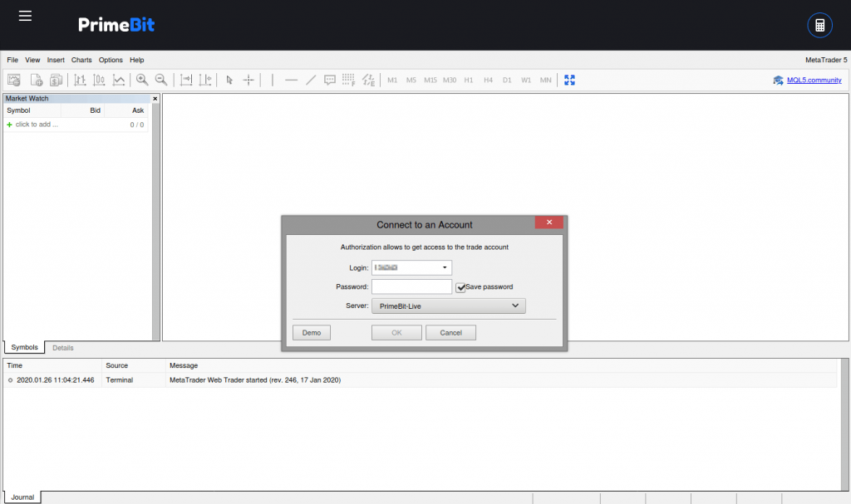Select the crosshair tool
Screen dimensions: 851x504
(248, 81)
